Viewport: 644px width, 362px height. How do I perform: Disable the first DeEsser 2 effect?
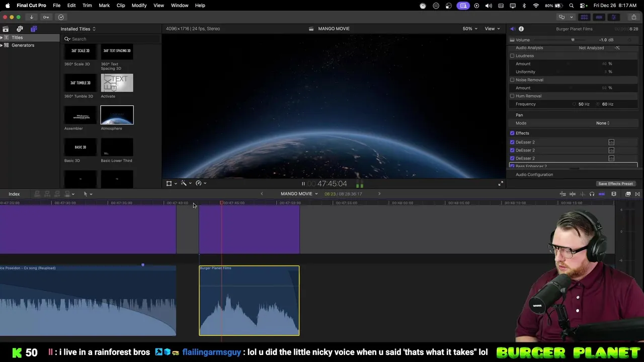tap(512, 142)
